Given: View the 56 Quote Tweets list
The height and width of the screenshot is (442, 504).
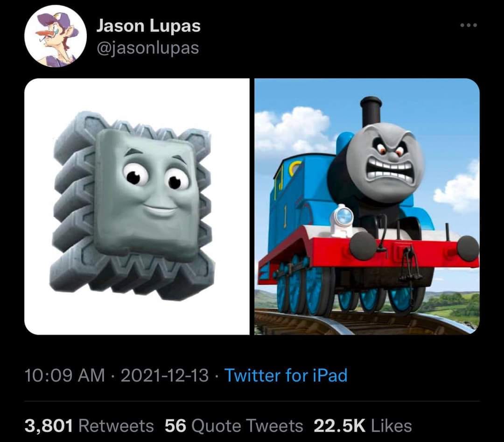Looking at the screenshot, I should 234,426.
